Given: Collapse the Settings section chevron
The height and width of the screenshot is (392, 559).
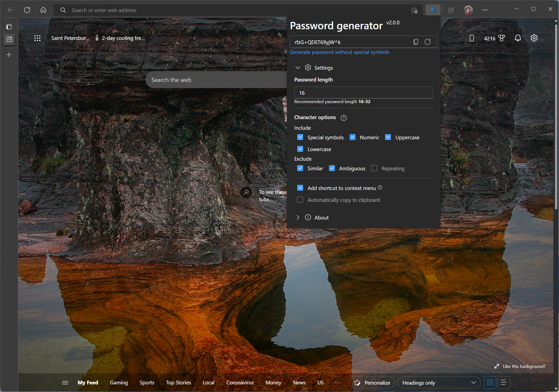Looking at the screenshot, I should click(297, 68).
